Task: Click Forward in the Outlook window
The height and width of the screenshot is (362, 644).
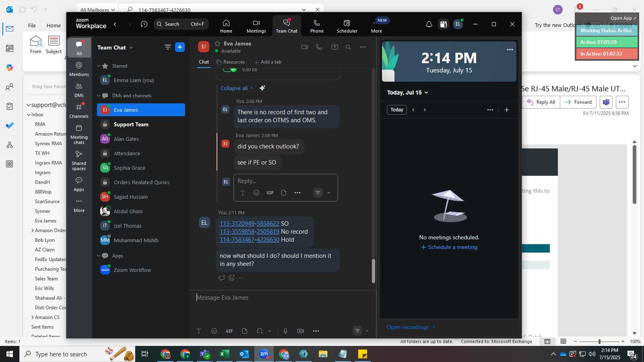Action: pos(578,102)
